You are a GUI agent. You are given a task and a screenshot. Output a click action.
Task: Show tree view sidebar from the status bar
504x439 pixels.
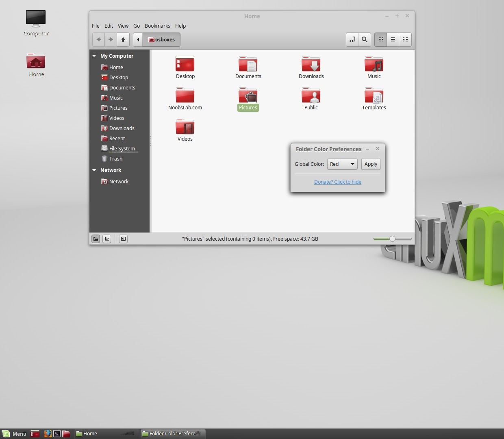tap(106, 239)
